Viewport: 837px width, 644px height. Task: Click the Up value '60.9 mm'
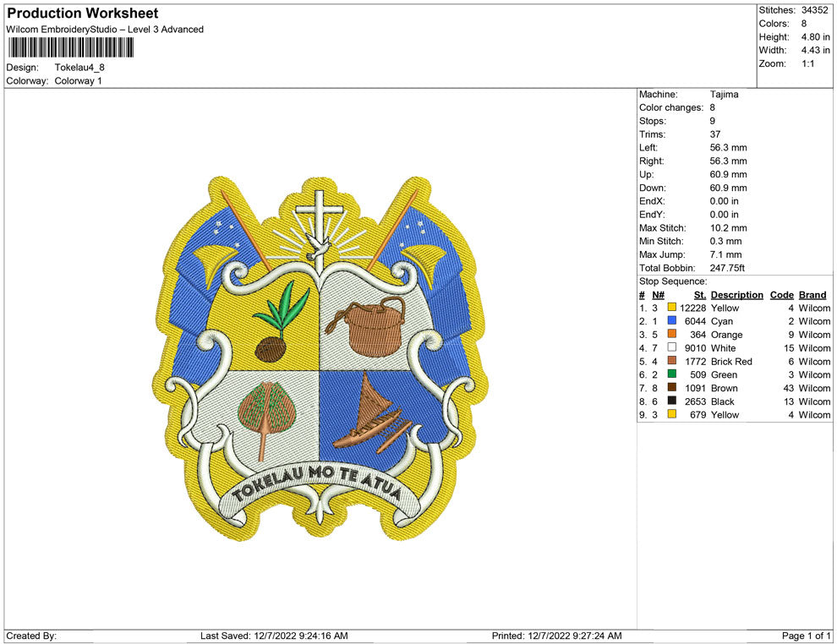click(728, 174)
